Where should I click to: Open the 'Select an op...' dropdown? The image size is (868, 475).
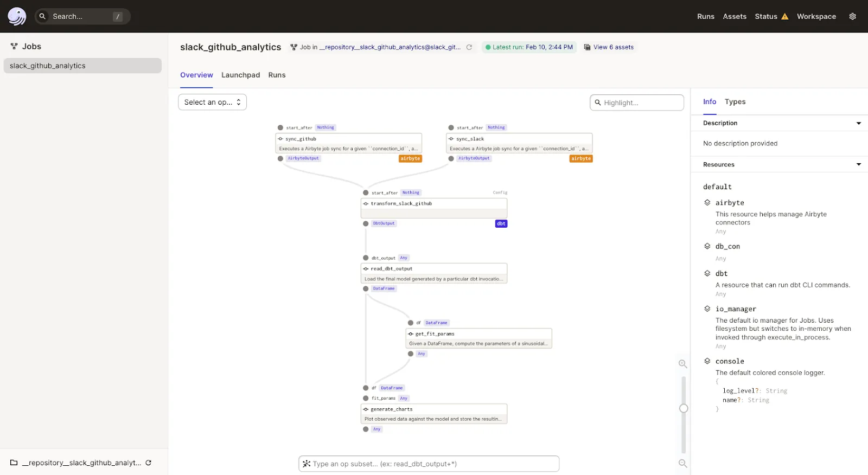click(x=212, y=102)
